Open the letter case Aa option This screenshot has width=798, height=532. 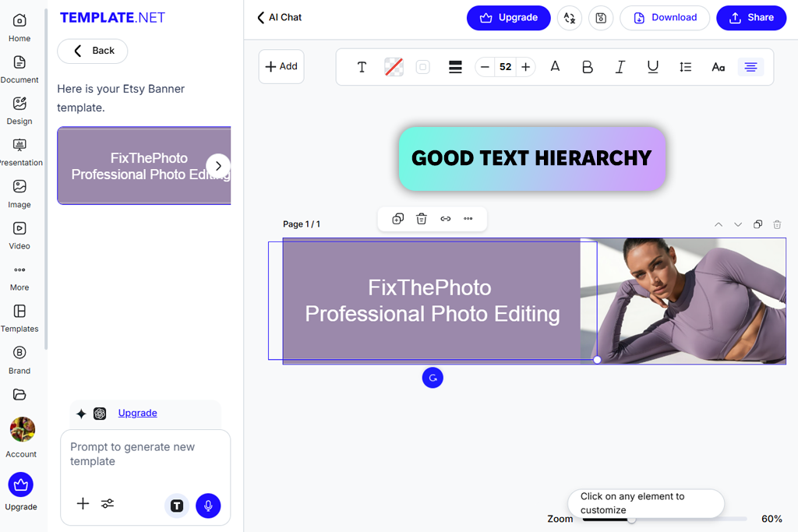(718, 67)
